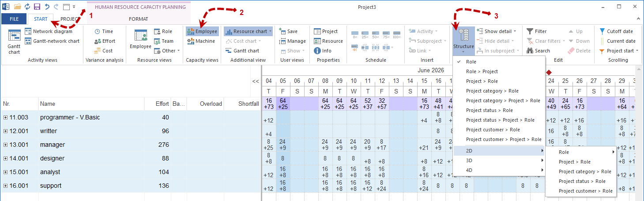Show Cost variance analysis
This screenshot has height=201, width=644.
point(103,51)
